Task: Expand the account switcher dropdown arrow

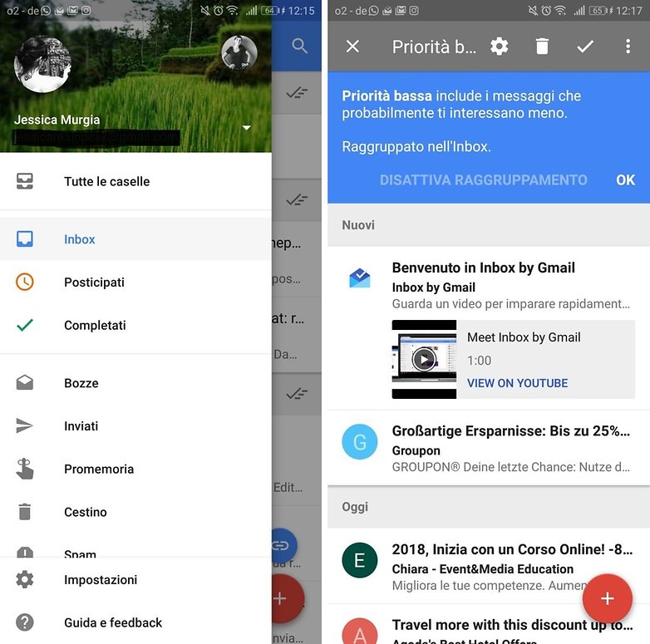Action: click(246, 128)
